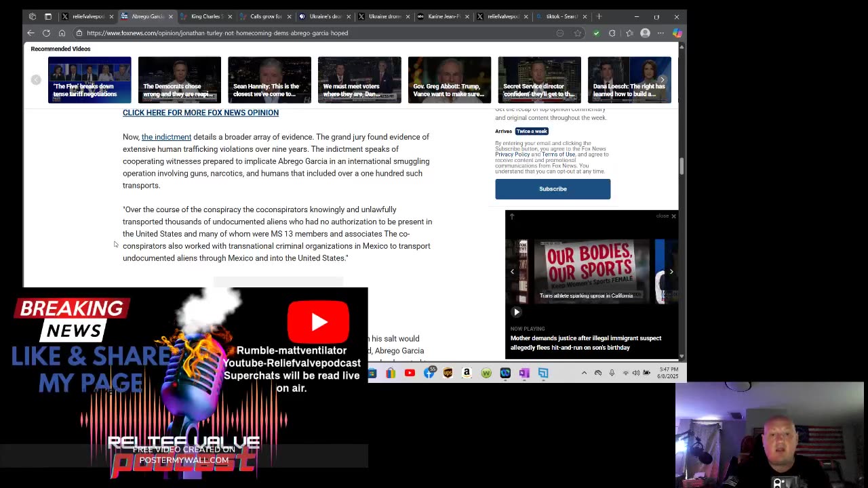Viewport: 868px width, 488px height.
Task: Add this page to favorites star
Action: pyautogui.click(x=578, y=33)
